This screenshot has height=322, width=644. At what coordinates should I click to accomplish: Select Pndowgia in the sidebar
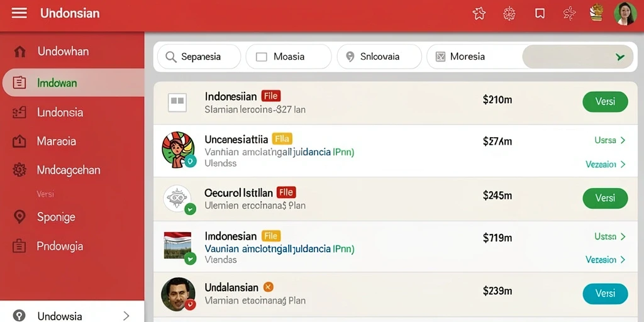pyautogui.click(x=60, y=247)
